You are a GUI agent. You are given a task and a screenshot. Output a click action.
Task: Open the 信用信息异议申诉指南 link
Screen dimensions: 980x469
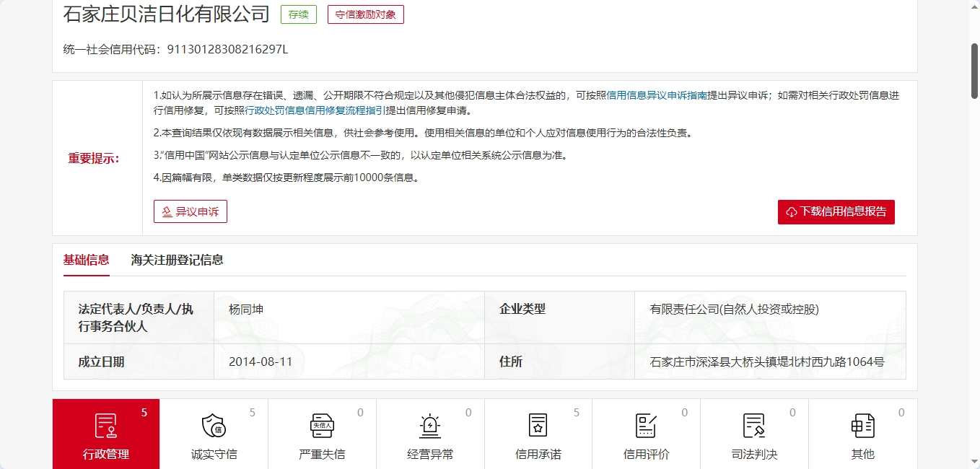(657, 95)
